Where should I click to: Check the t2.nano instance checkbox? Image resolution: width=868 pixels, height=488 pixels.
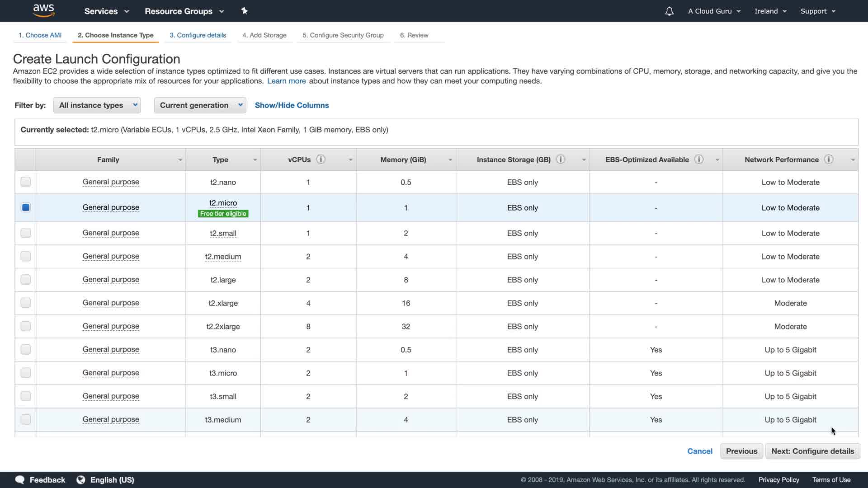[x=26, y=182]
